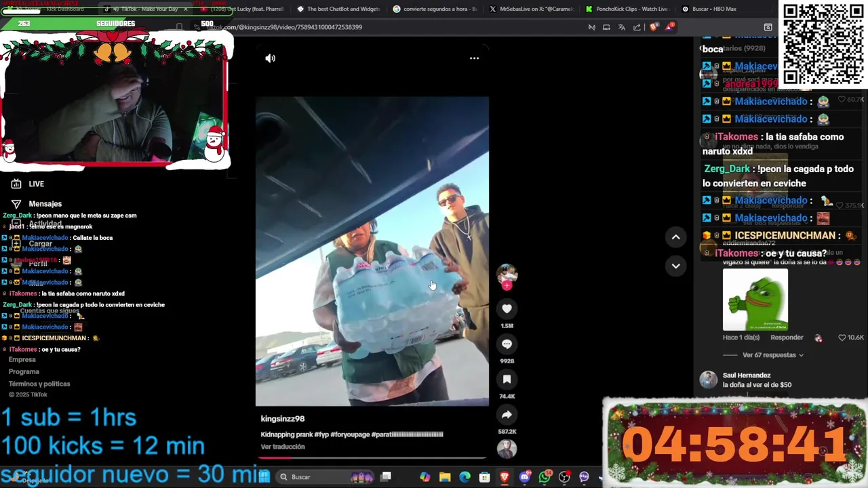This screenshot has height=488, width=868.
Task: Switch to convierte segundos a hora tab
Action: [x=435, y=9]
